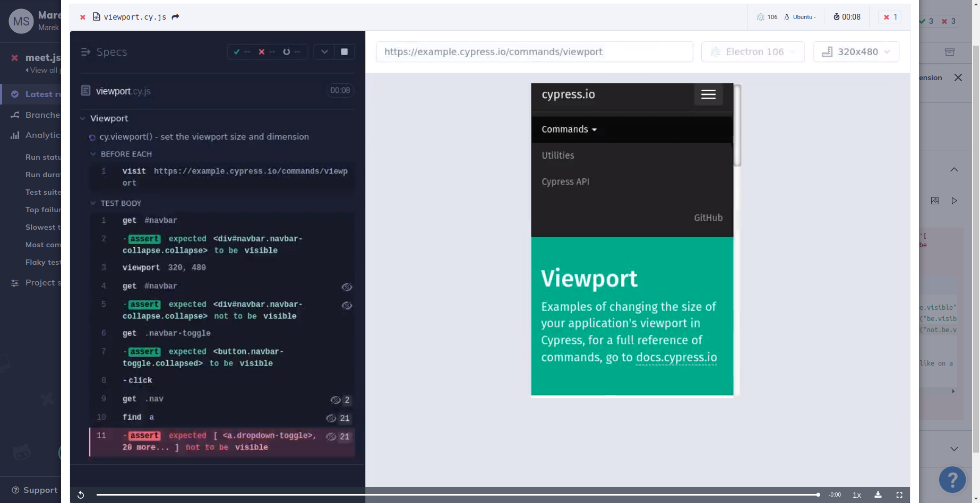Viewport: 980px width, 503px height.
Task: Open Latest runs in the Cloud sidebar
Action: pos(31,94)
